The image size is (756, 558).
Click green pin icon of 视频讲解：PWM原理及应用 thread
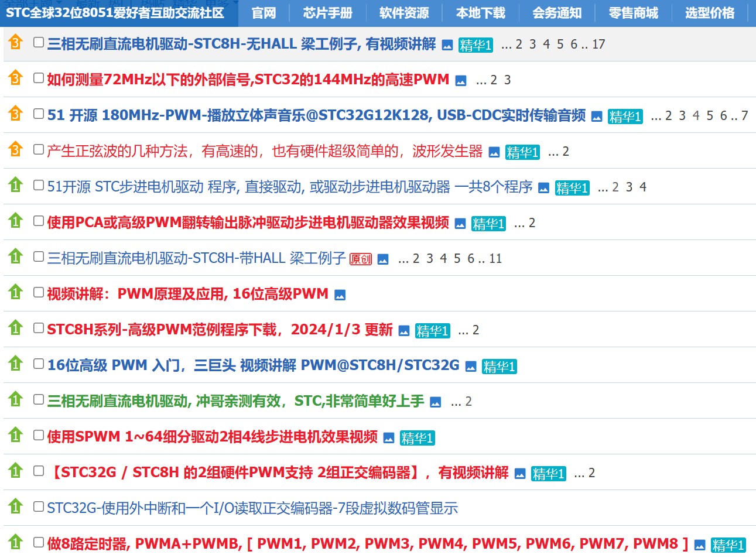(16, 292)
